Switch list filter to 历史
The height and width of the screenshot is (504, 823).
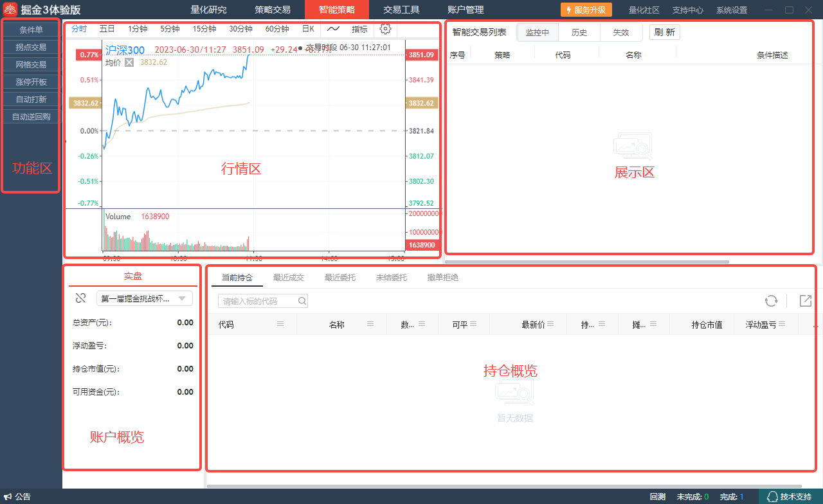[x=579, y=33]
